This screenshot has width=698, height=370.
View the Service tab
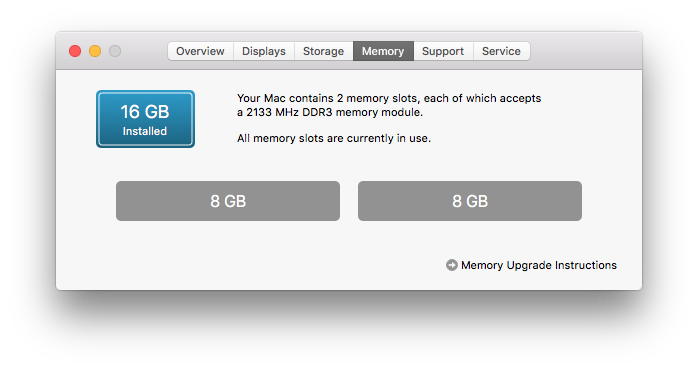(502, 51)
